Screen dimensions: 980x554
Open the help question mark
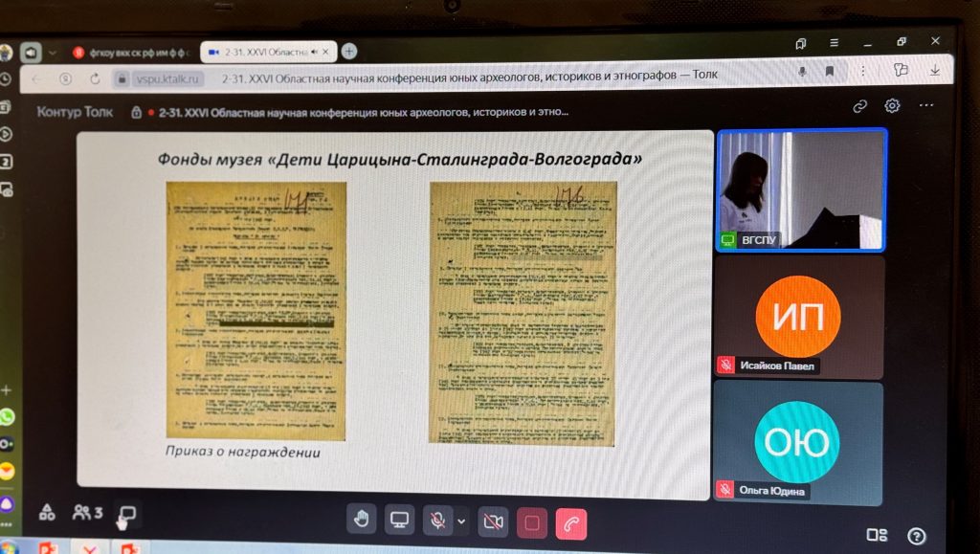pyautogui.click(x=916, y=536)
